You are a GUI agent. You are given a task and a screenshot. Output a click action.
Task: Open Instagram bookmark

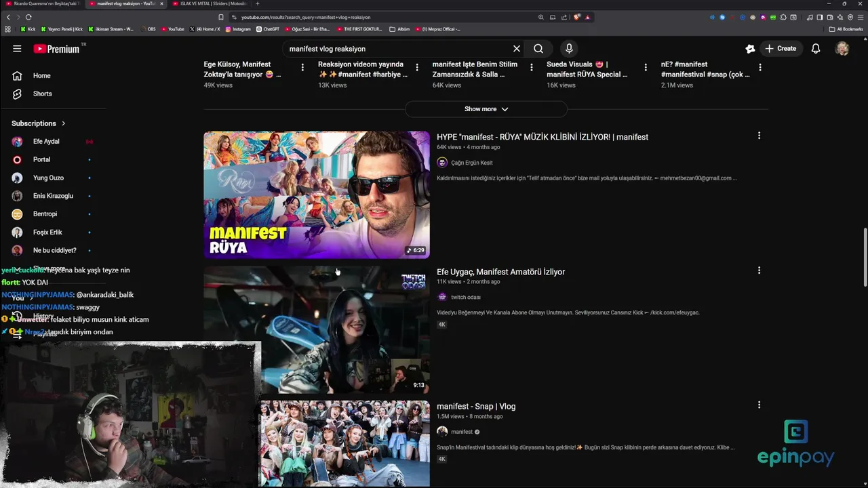point(238,29)
